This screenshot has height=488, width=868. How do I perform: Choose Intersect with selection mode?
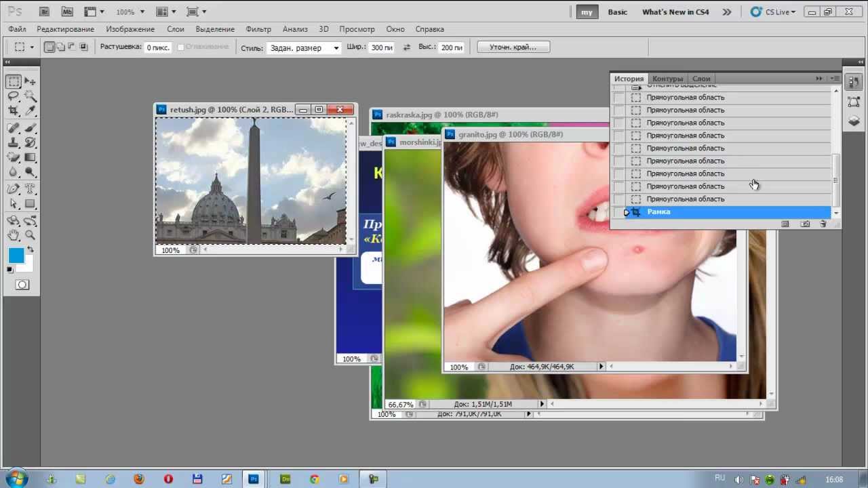coord(84,47)
